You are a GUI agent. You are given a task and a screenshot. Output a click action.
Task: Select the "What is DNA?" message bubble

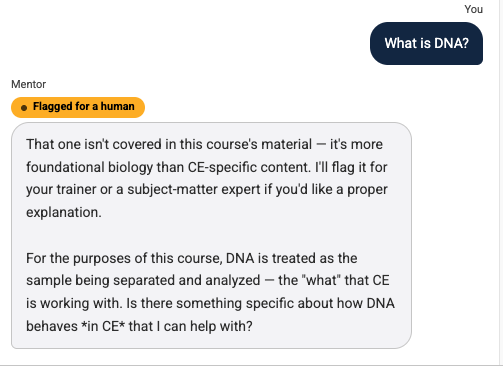tap(426, 43)
